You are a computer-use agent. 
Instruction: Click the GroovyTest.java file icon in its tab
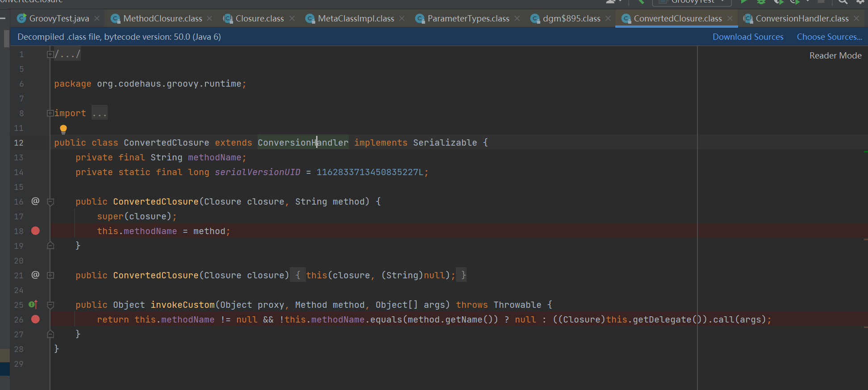pyautogui.click(x=21, y=18)
